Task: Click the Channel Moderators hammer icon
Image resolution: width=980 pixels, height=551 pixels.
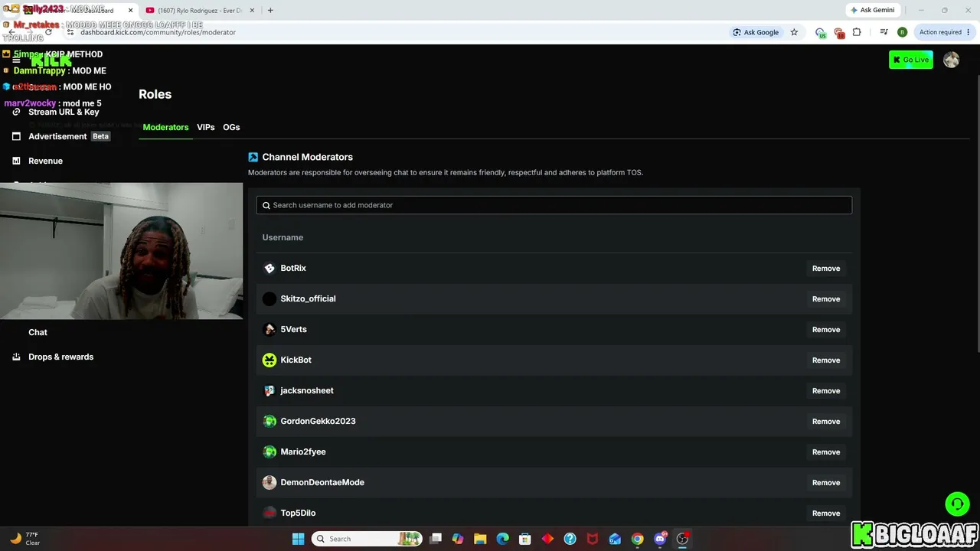Action: coord(253,157)
